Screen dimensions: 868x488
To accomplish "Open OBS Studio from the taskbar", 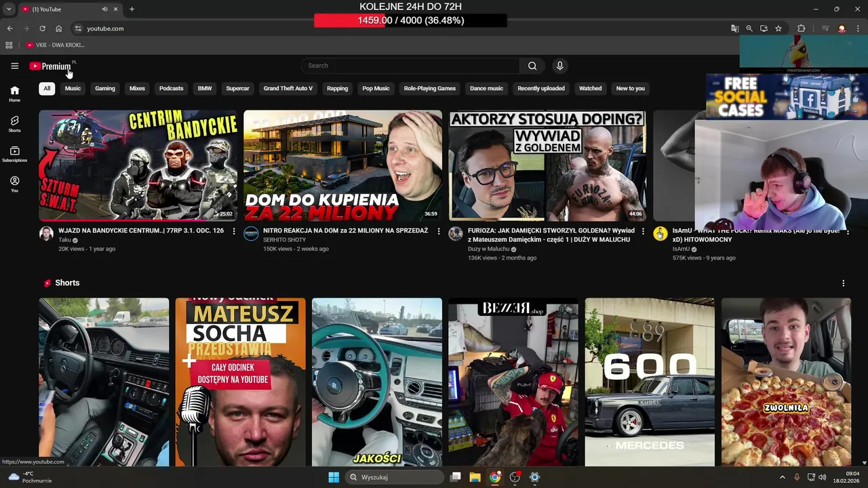I will point(515,477).
